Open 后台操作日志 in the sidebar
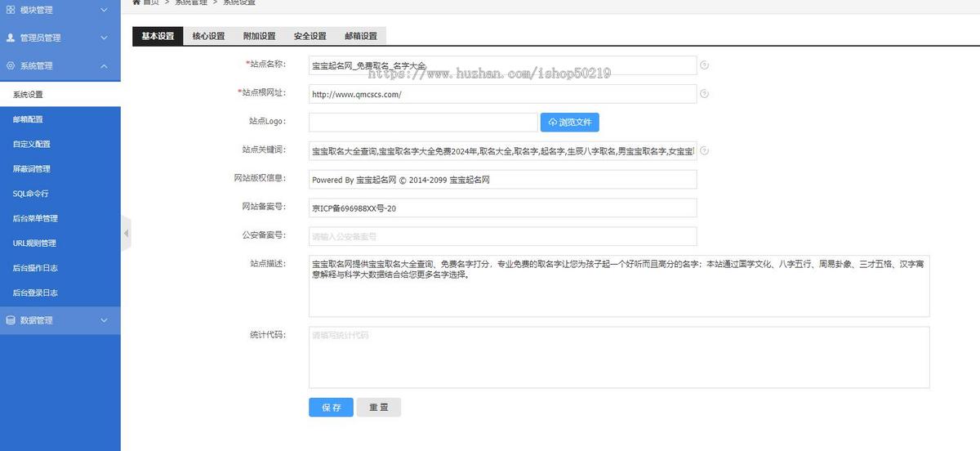 tap(60, 268)
